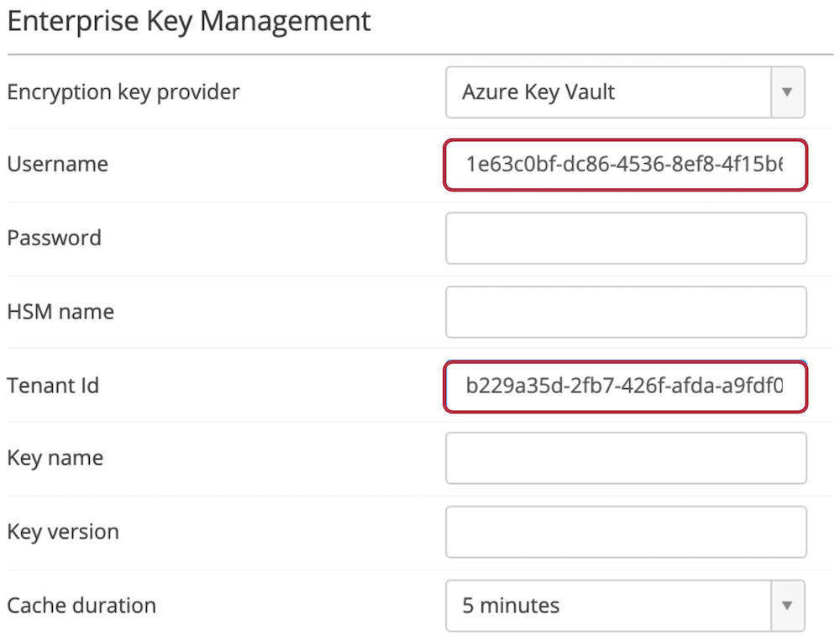Click the Username label text
840x641 pixels.
57,164
